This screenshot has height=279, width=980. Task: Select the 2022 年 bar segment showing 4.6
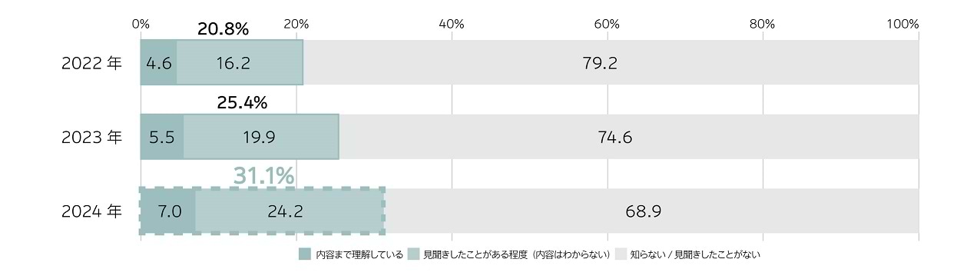point(158,62)
